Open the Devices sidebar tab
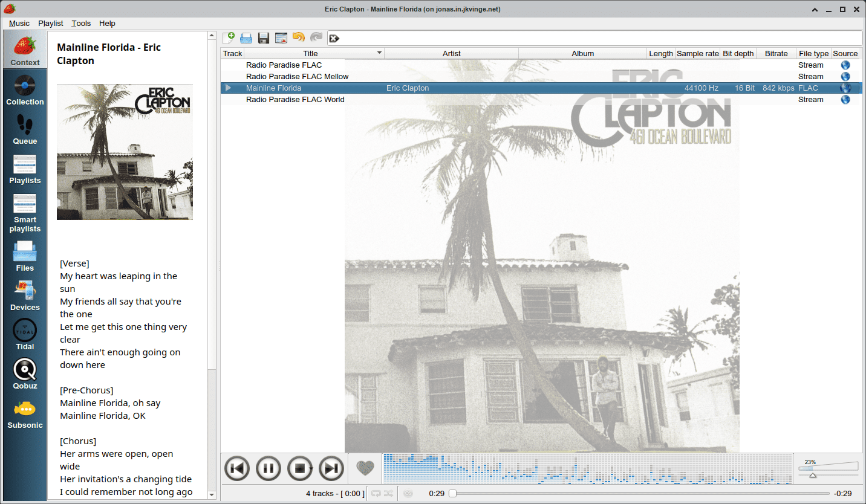 (25, 295)
